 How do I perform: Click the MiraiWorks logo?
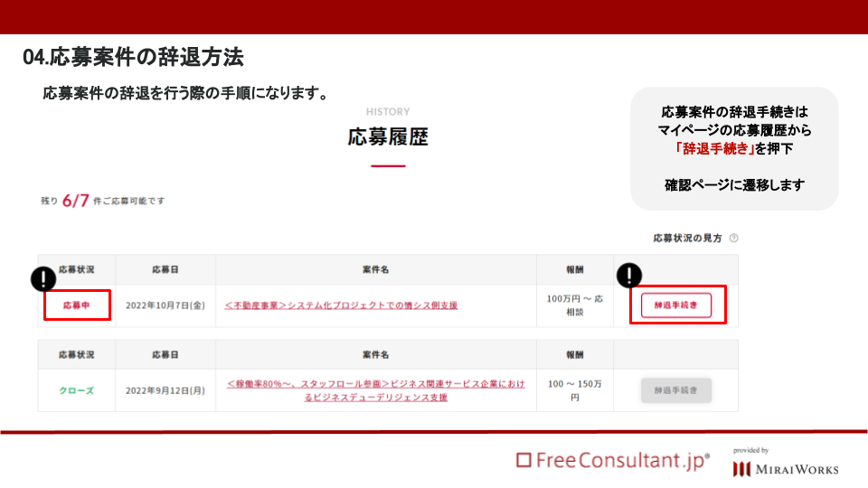(786, 464)
